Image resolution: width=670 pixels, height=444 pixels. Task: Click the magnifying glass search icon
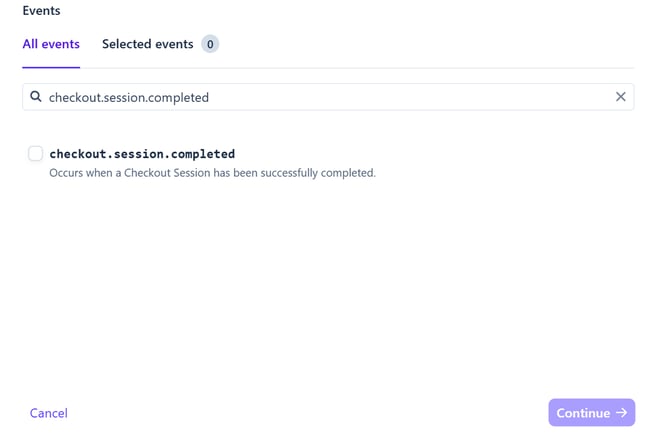point(36,97)
